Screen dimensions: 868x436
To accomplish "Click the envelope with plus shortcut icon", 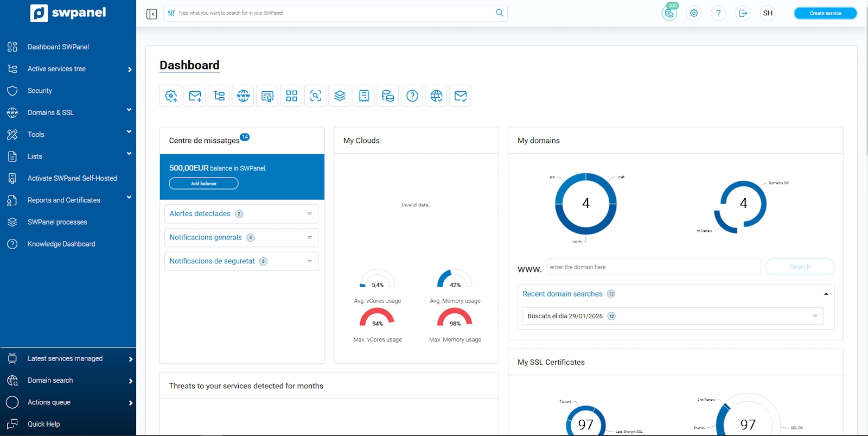I will coord(195,96).
